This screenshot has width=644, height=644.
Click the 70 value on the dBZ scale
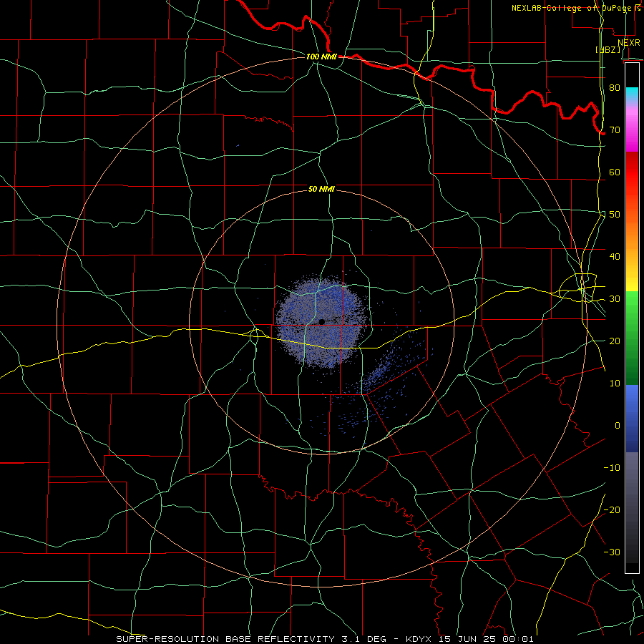[615, 130]
